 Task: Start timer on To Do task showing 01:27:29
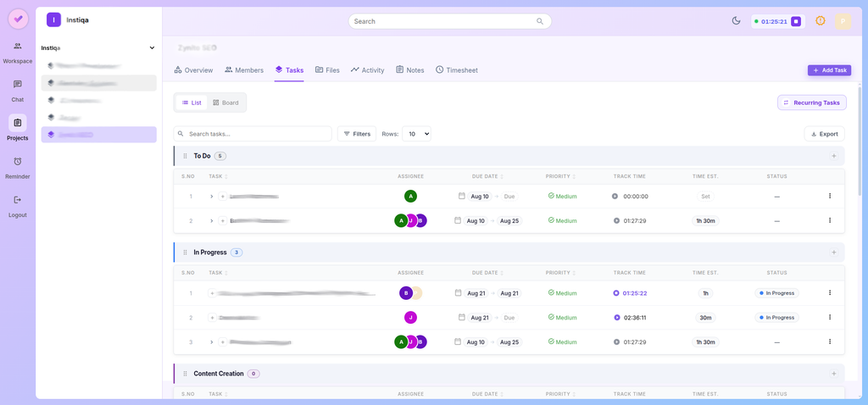pos(616,221)
